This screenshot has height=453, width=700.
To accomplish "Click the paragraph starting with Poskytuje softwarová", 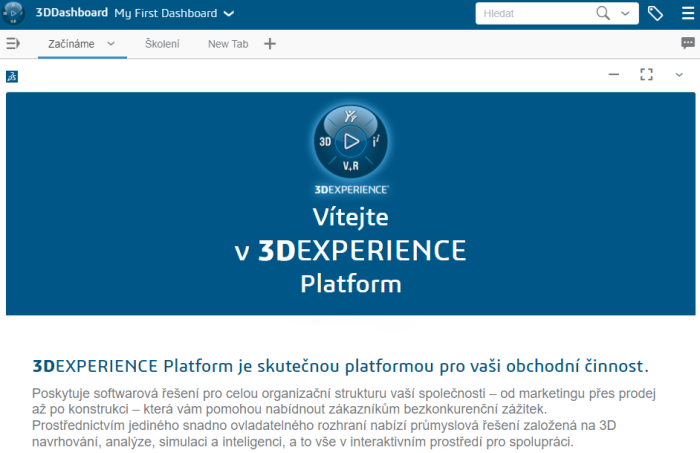I will point(344,417).
